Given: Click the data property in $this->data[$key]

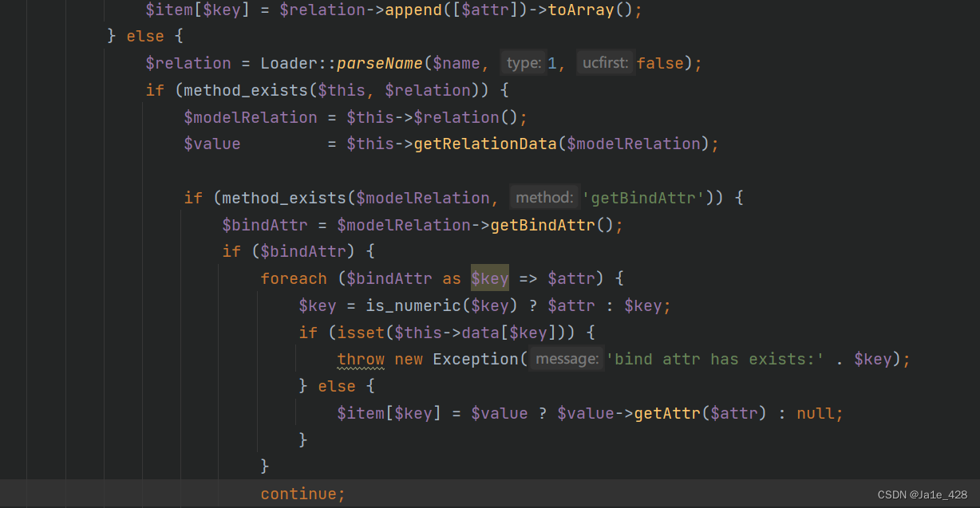Looking at the screenshot, I should tap(480, 333).
